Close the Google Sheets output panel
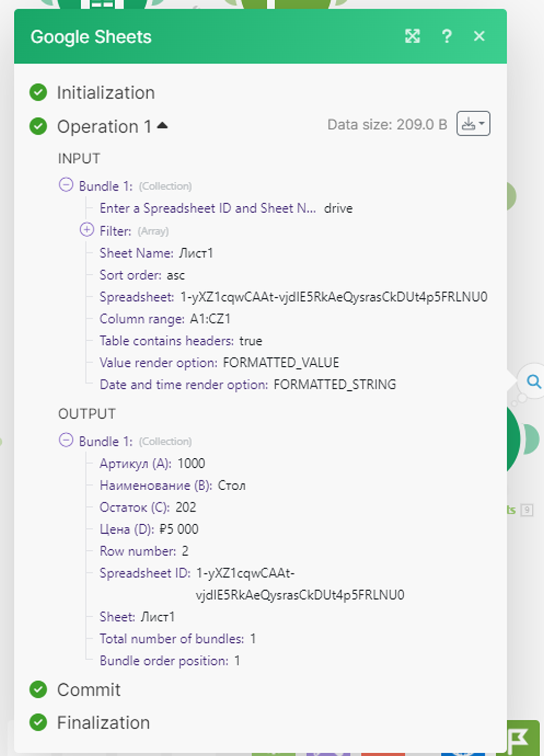This screenshot has height=756, width=544. [x=479, y=36]
